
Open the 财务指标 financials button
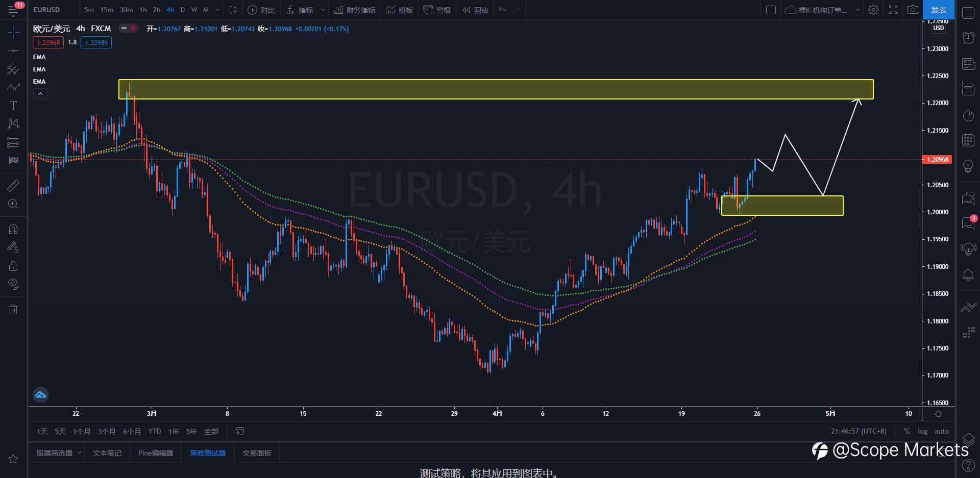(354, 10)
